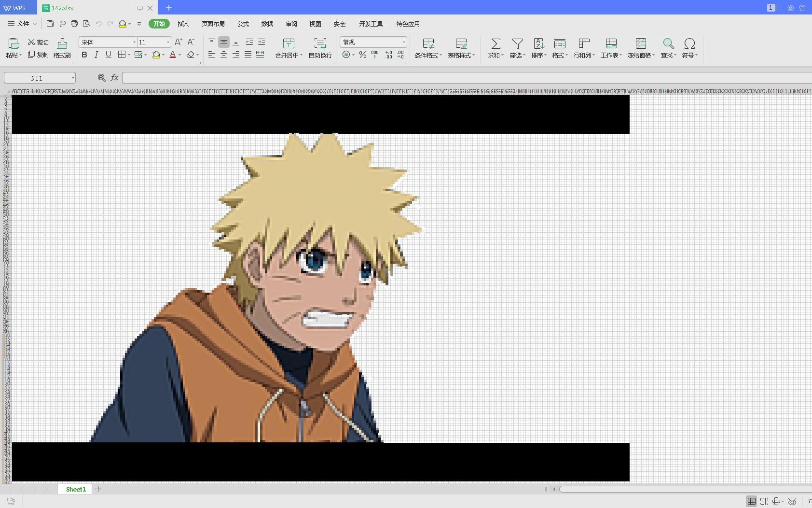Expand the font size dropdown
This screenshot has width=812, height=508.
pyautogui.click(x=168, y=42)
